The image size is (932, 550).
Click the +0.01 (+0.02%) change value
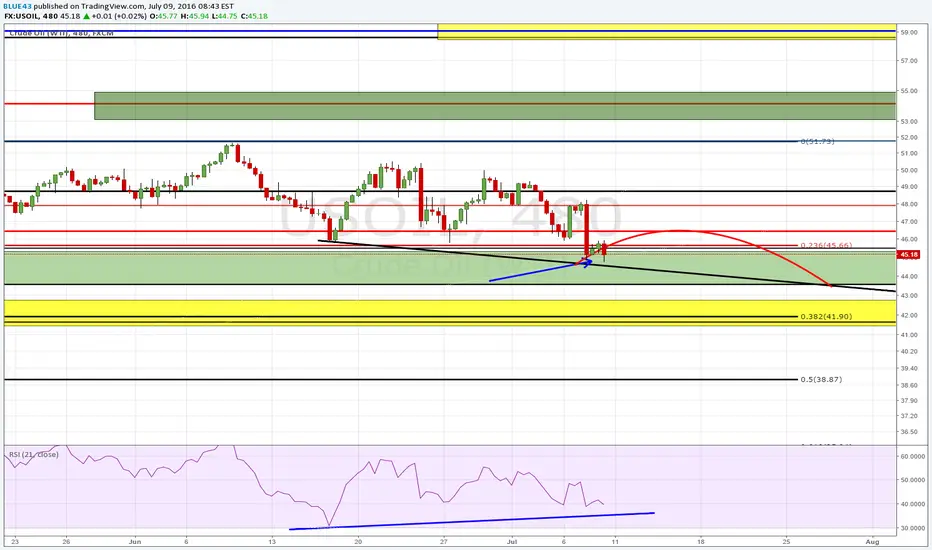click(119, 16)
